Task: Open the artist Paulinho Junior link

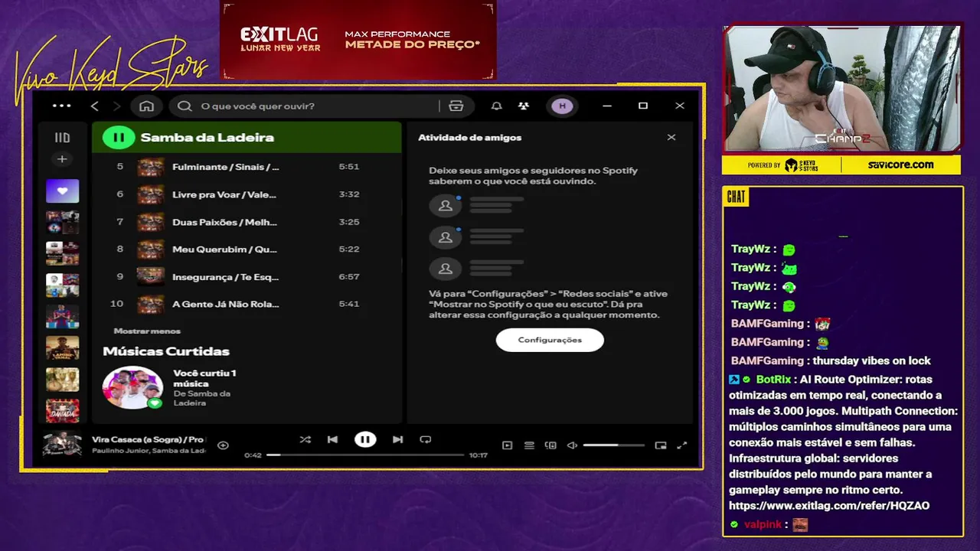Action: (x=120, y=451)
